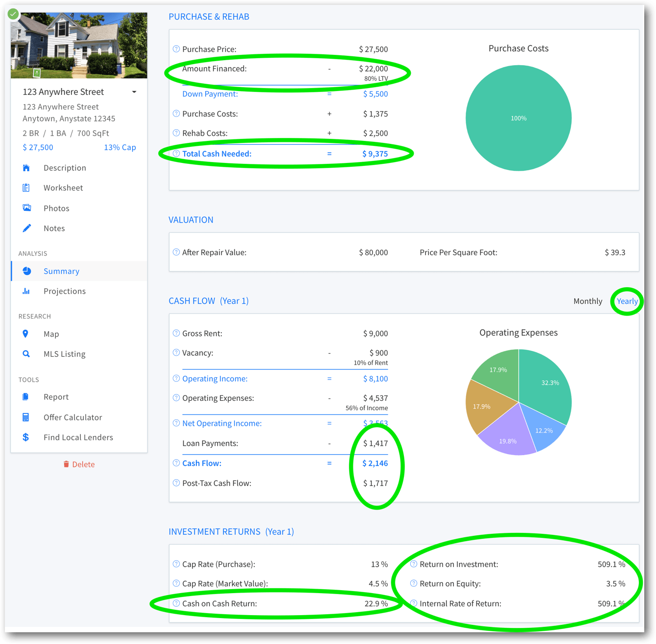
Task: Click the help icon beside Post-Tax Cash Flow
Action: pos(176,483)
